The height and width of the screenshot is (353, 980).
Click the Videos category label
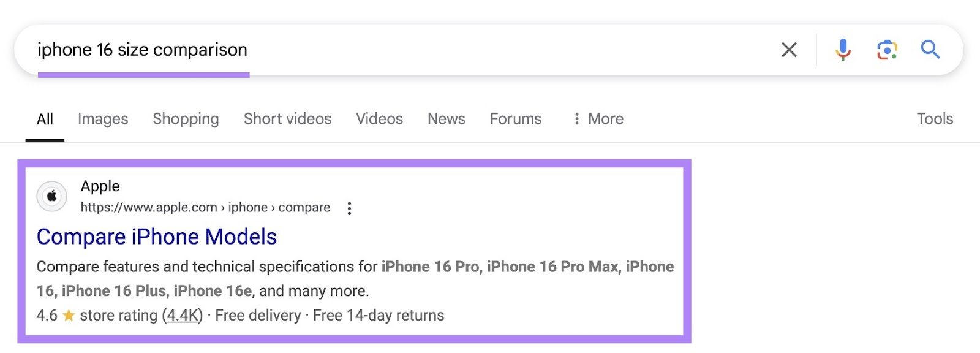point(379,119)
